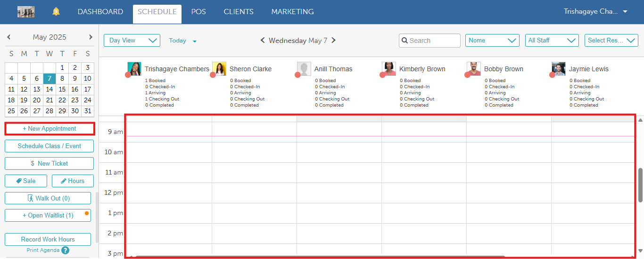The height and width of the screenshot is (259, 644).
Task: Click the sidebar vertical scrollbar
Action: (x=97, y=217)
